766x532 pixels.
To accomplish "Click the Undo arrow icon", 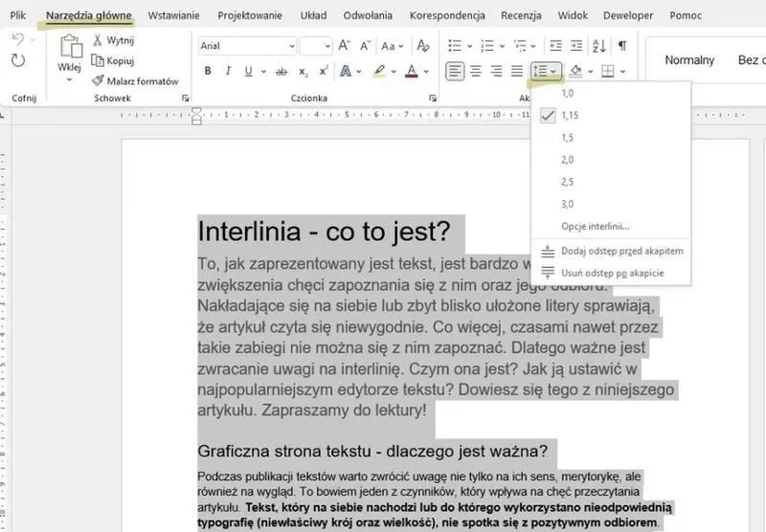I will coord(18,39).
